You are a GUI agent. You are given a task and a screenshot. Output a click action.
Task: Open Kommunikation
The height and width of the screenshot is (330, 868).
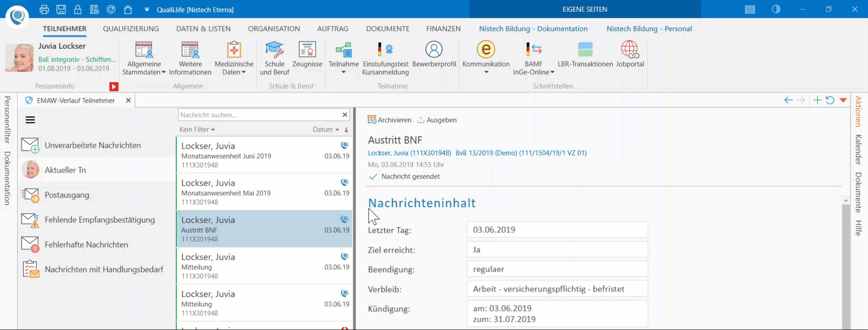click(x=486, y=58)
